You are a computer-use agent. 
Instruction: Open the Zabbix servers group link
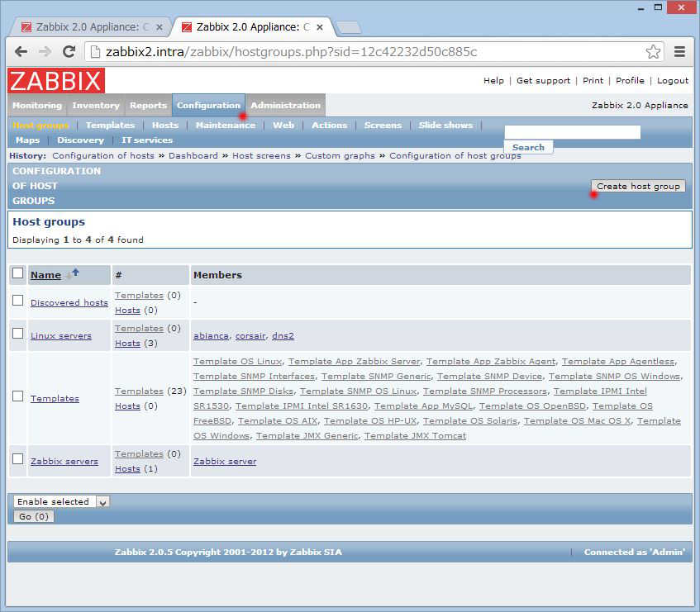pos(64,461)
